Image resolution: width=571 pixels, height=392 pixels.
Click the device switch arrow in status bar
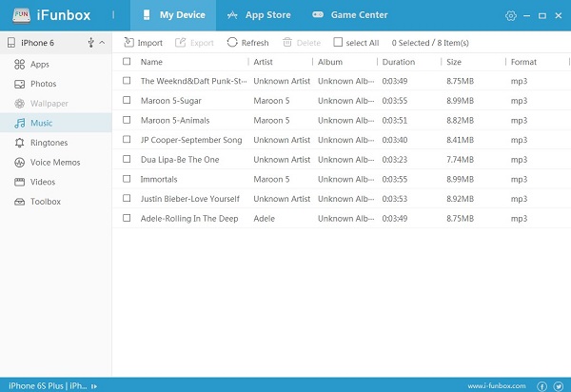pos(94,386)
